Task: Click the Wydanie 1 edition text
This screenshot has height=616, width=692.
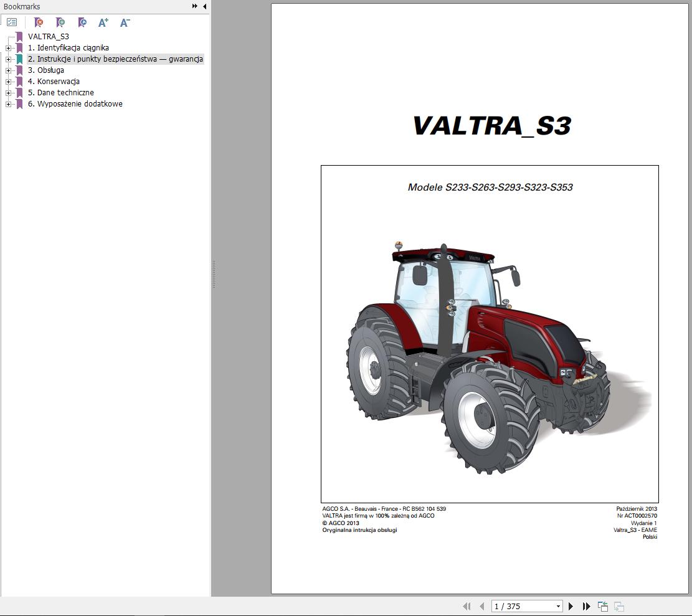Action: click(644, 523)
